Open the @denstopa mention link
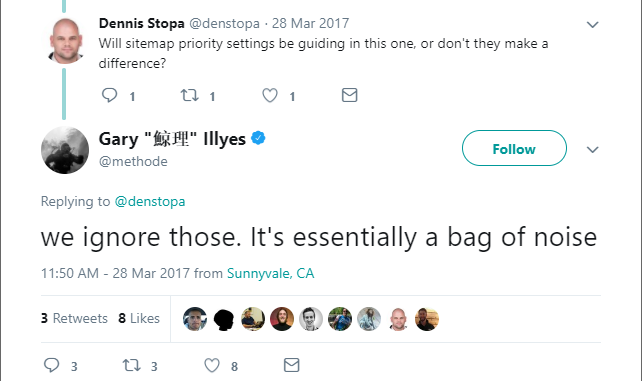 150,201
